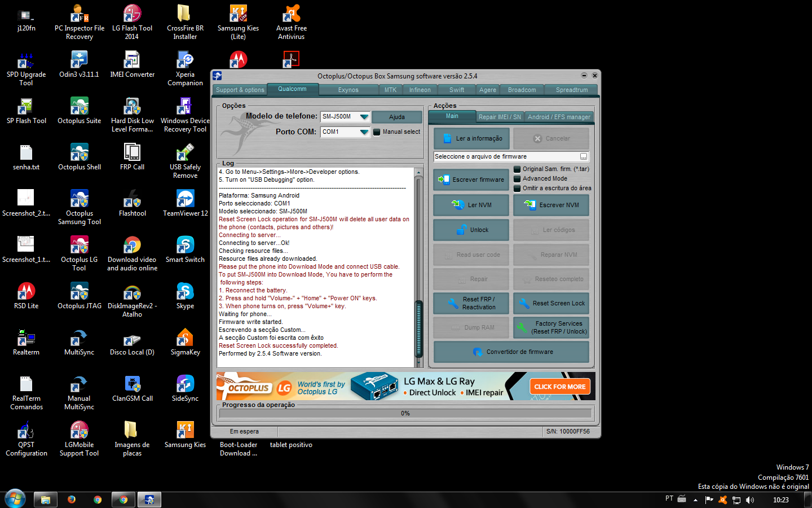This screenshot has height=508, width=812.
Task: Open Skype desktop icon
Action: click(185, 296)
